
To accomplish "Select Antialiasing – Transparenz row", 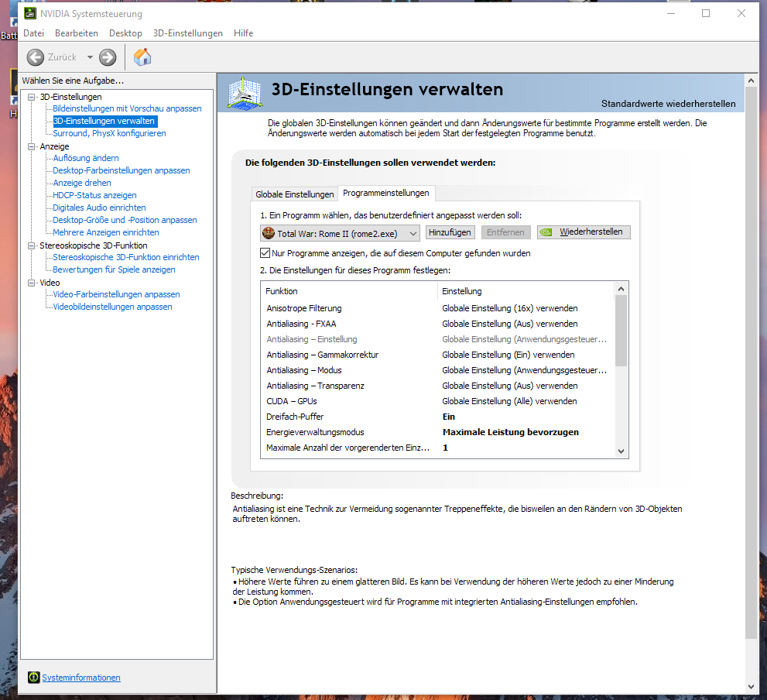I will pos(438,386).
